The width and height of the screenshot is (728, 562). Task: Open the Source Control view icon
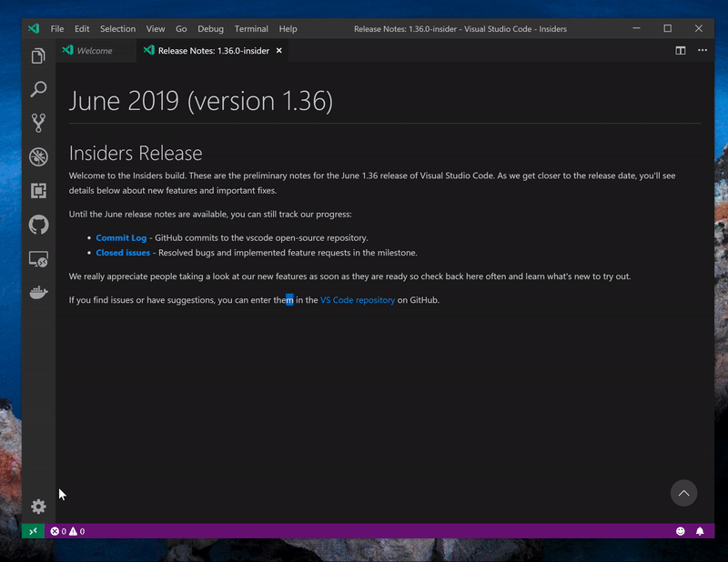pyautogui.click(x=38, y=123)
